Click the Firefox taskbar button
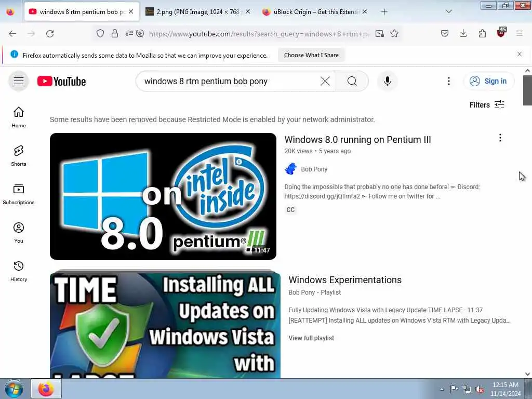The width and height of the screenshot is (532, 399). (x=46, y=389)
